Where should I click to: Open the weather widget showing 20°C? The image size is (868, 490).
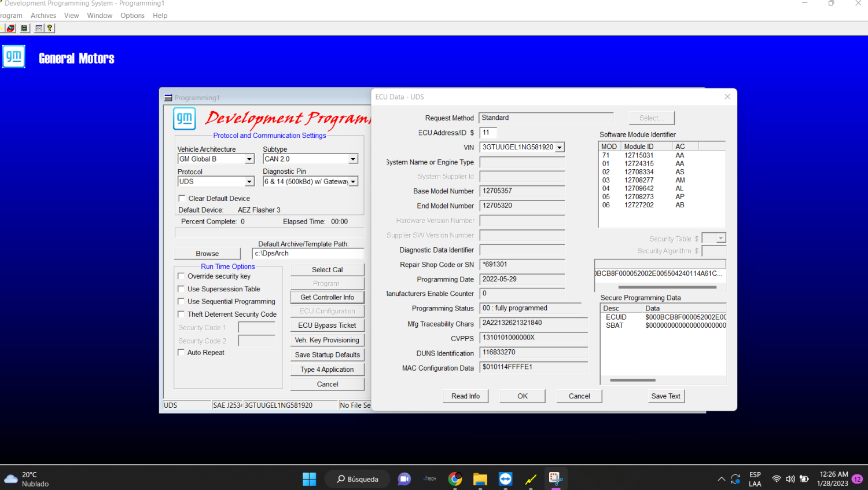coord(27,479)
